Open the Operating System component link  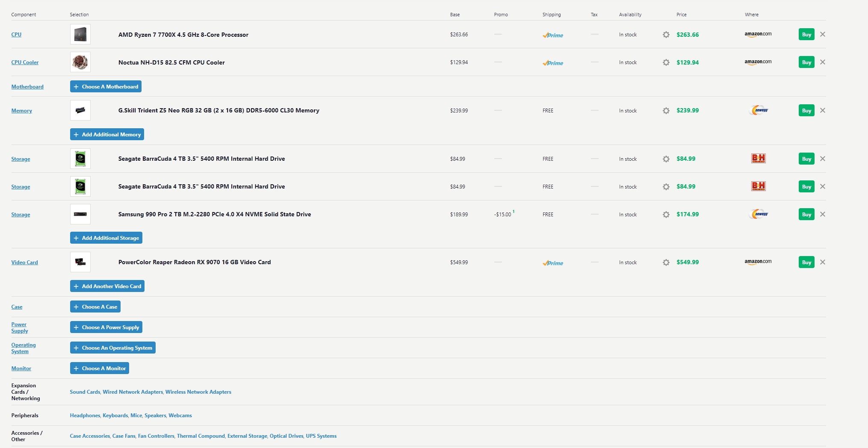(x=24, y=348)
